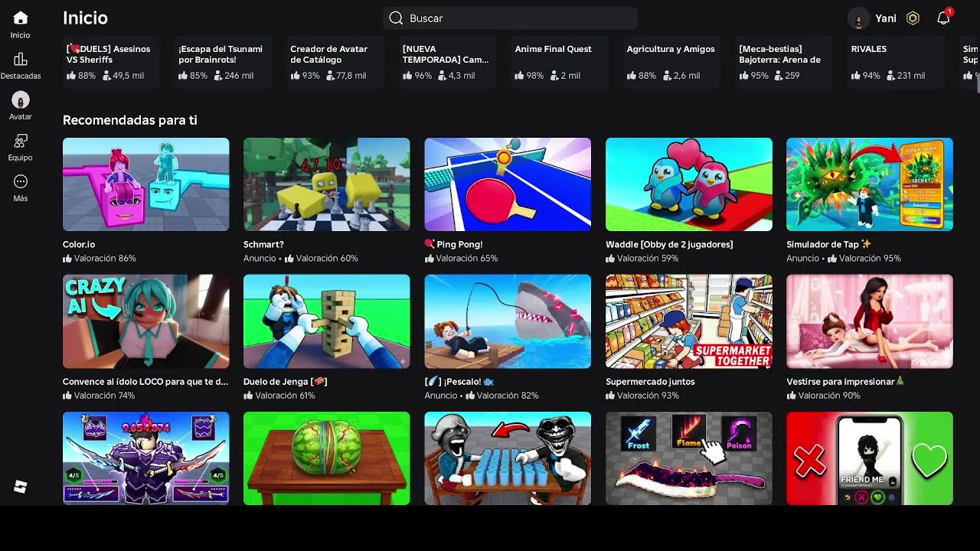
Task: Open the troll face cups game thumbnail
Action: pos(508,458)
